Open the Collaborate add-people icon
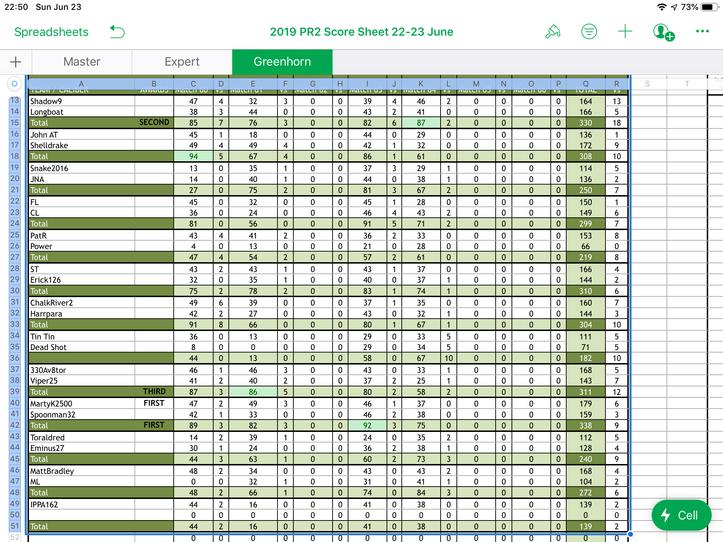This screenshot has width=723, height=542. click(663, 32)
